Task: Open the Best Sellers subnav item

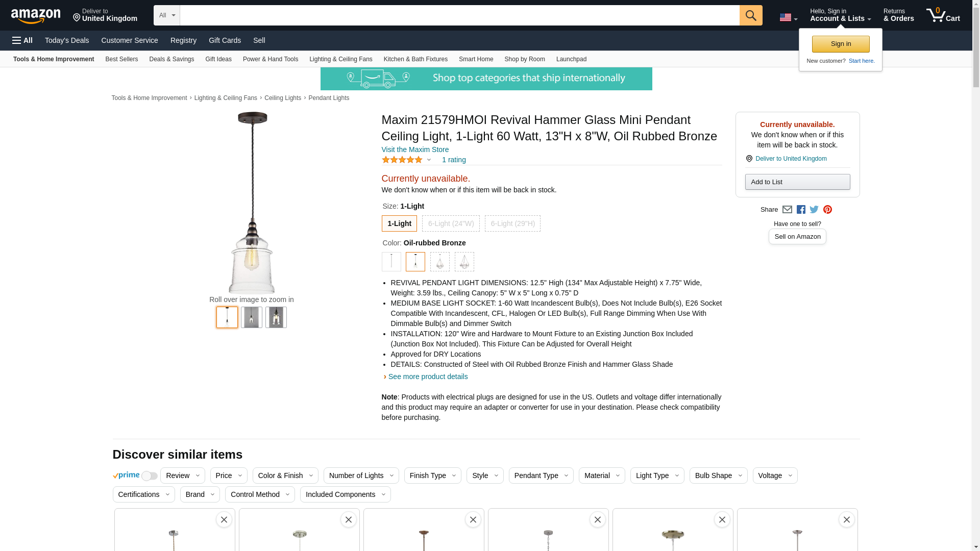Action: click(121, 59)
